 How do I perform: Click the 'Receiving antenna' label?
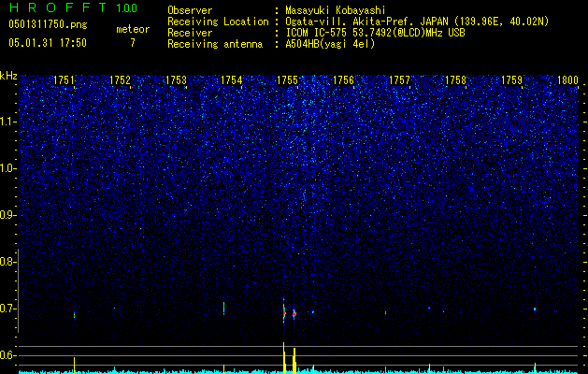[215, 44]
